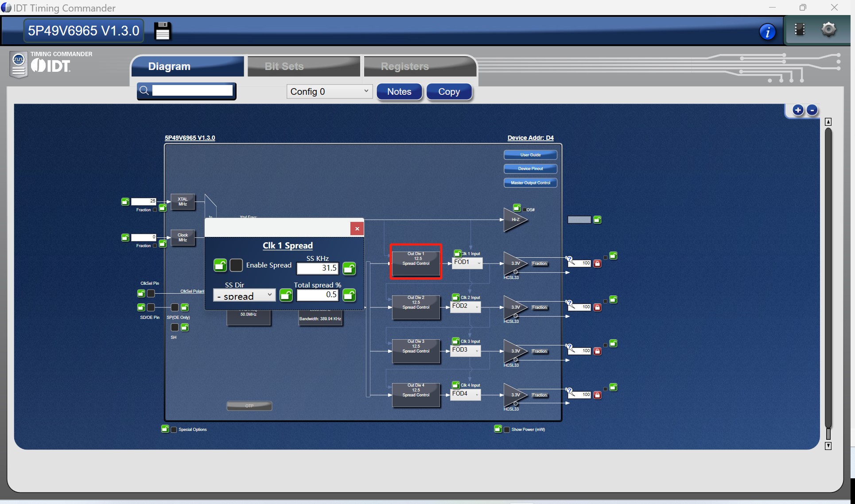Screen dimensions: 855x504
Task: Open the Clk 1 3.3V HCSL33 output buffer
Action: coord(514,264)
